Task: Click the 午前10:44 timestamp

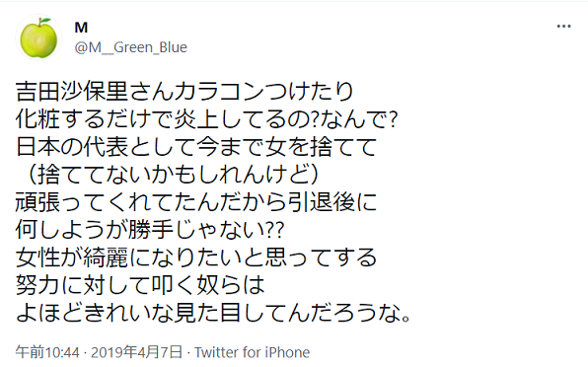Action: [47, 352]
